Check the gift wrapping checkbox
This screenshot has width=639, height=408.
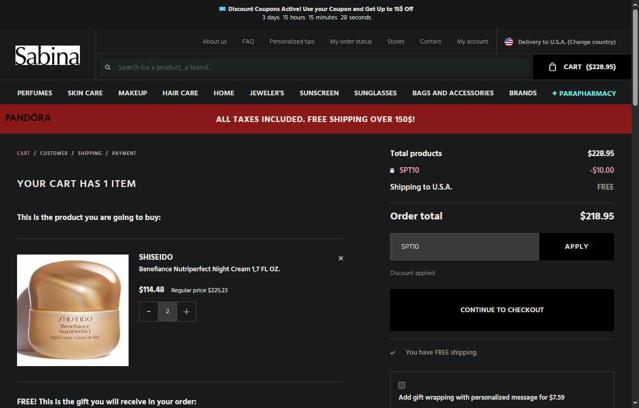point(402,385)
